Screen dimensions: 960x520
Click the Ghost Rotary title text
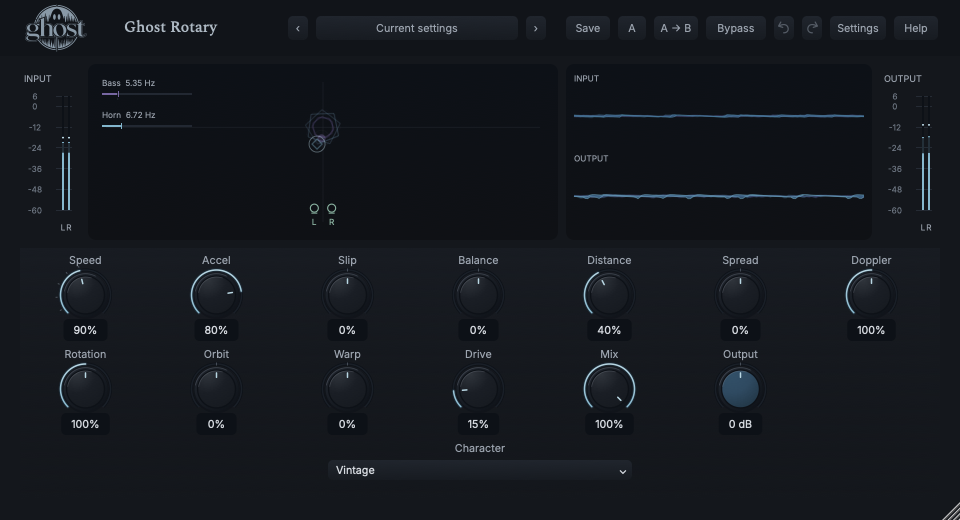point(171,28)
